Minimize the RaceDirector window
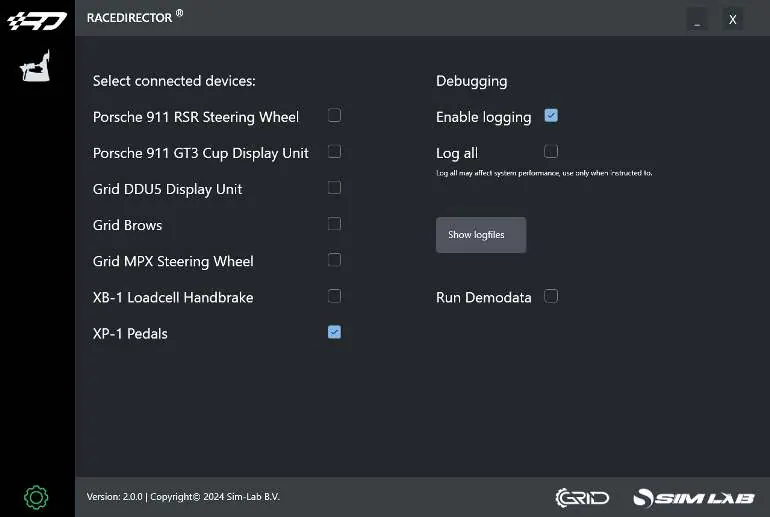 [x=697, y=20]
